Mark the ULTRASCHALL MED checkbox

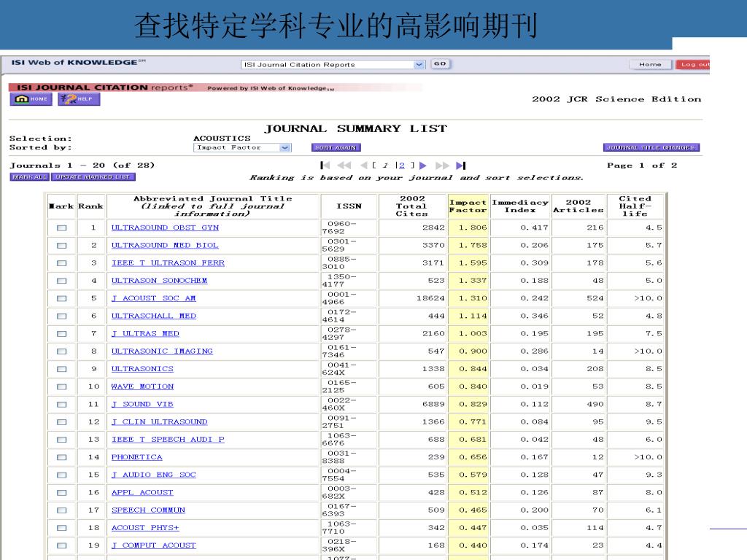pos(62,316)
